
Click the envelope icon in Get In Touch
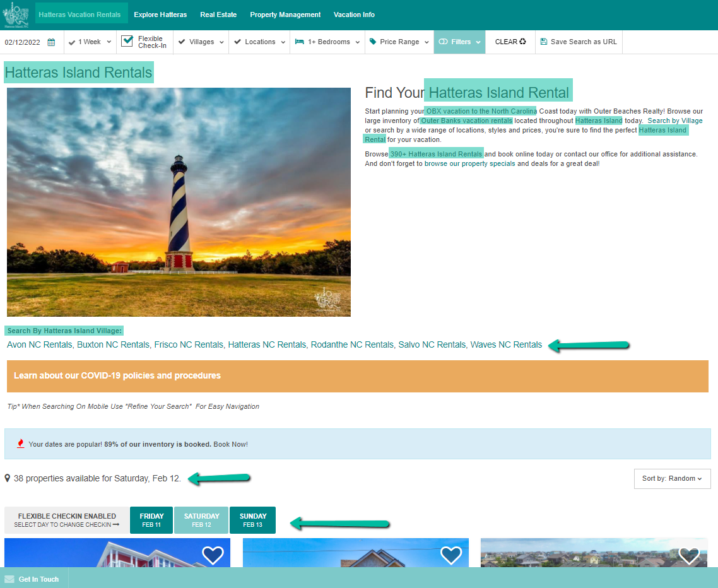tap(9, 579)
